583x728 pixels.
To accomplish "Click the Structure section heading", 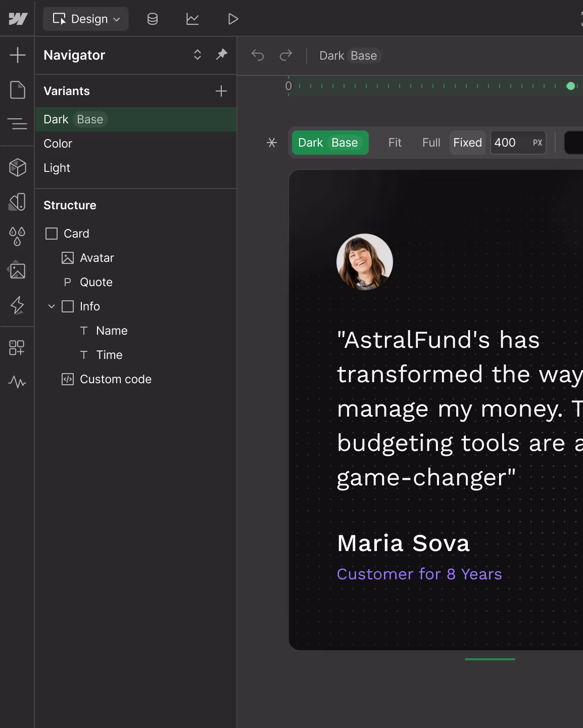I will click(70, 205).
